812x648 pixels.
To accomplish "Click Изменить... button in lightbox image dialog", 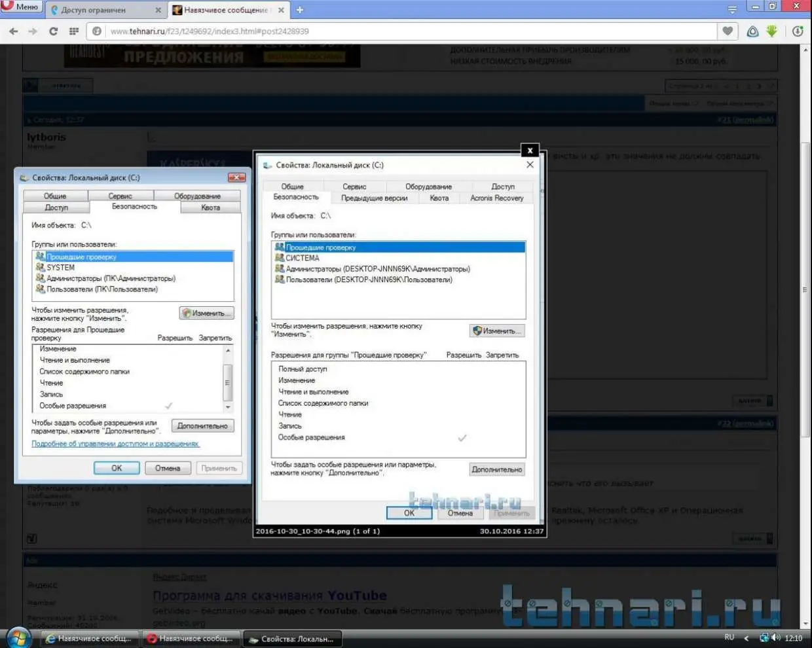I will pyautogui.click(x=497, y=331).
